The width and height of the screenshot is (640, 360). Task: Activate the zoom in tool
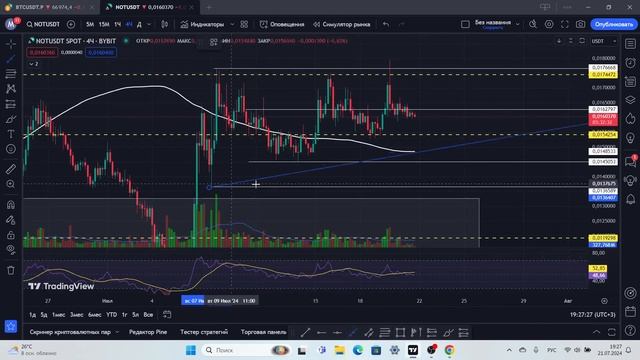coord(11,184)
